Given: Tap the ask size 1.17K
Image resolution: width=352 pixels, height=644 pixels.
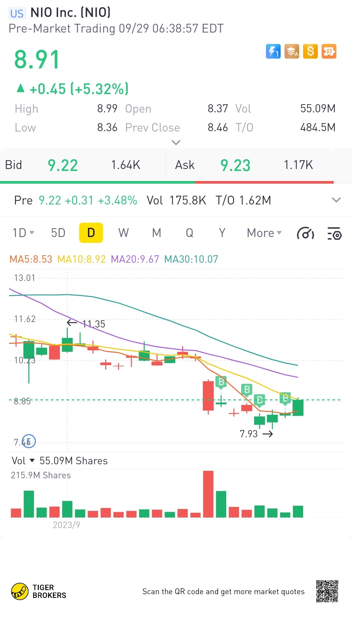Looking at the screenshot, I should click(298, 165).
